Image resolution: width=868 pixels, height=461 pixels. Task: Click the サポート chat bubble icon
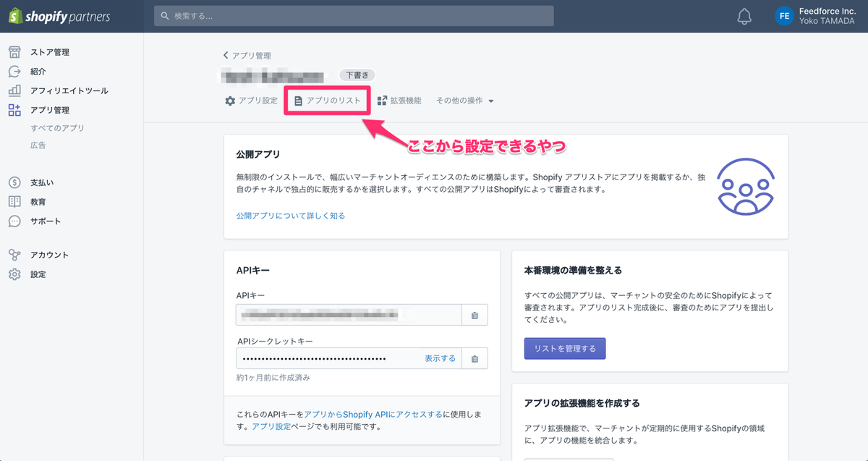point(14,221)
